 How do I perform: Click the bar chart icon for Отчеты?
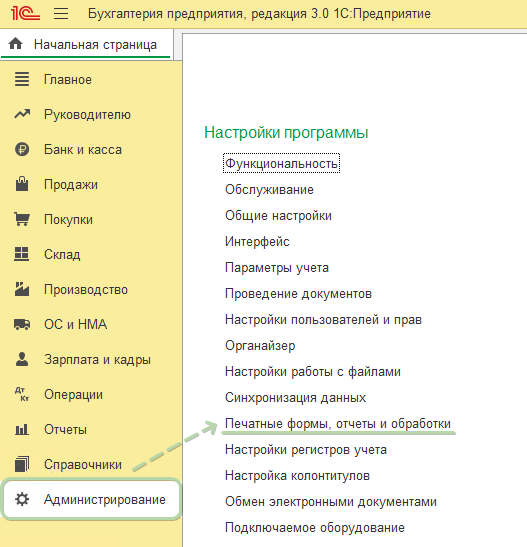click(x=22, y=429)
